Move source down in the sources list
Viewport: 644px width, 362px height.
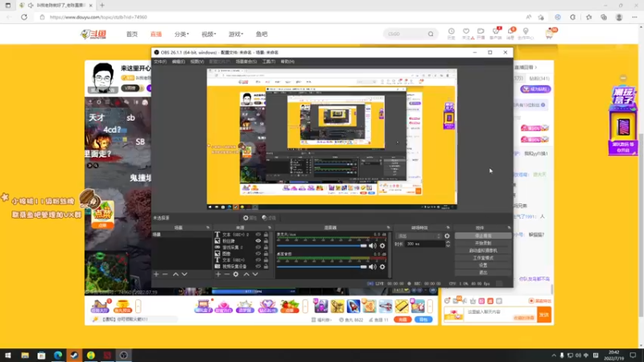pyautogui.click(x=255, y=274)
